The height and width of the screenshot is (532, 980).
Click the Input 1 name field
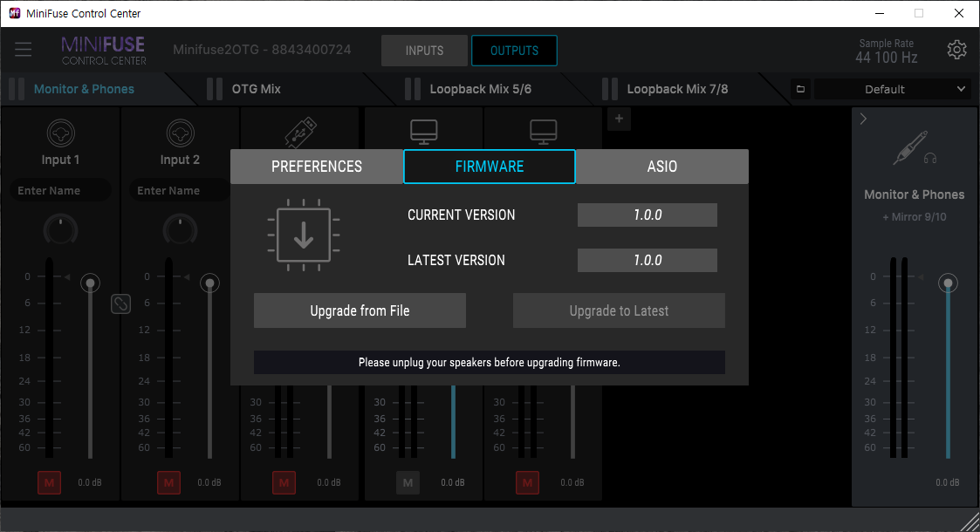click(60, 190)
